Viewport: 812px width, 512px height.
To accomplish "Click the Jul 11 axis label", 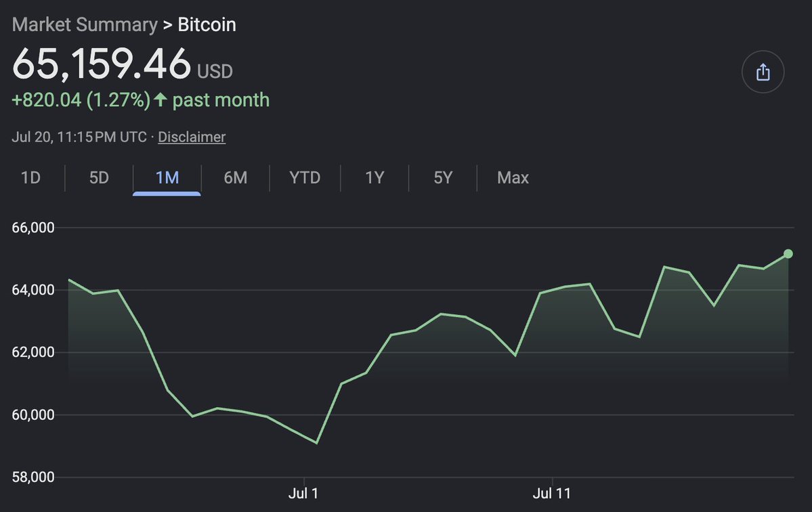I will tap(551, 493).
